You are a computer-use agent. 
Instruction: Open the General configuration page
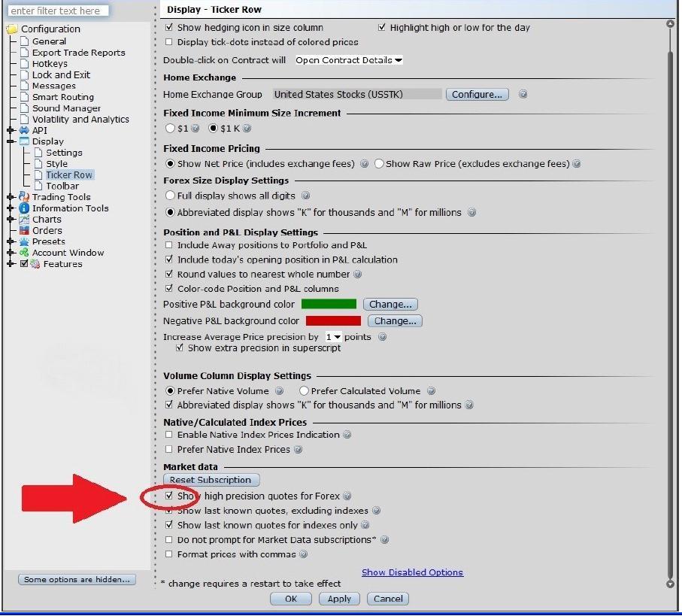click(49, 41)
